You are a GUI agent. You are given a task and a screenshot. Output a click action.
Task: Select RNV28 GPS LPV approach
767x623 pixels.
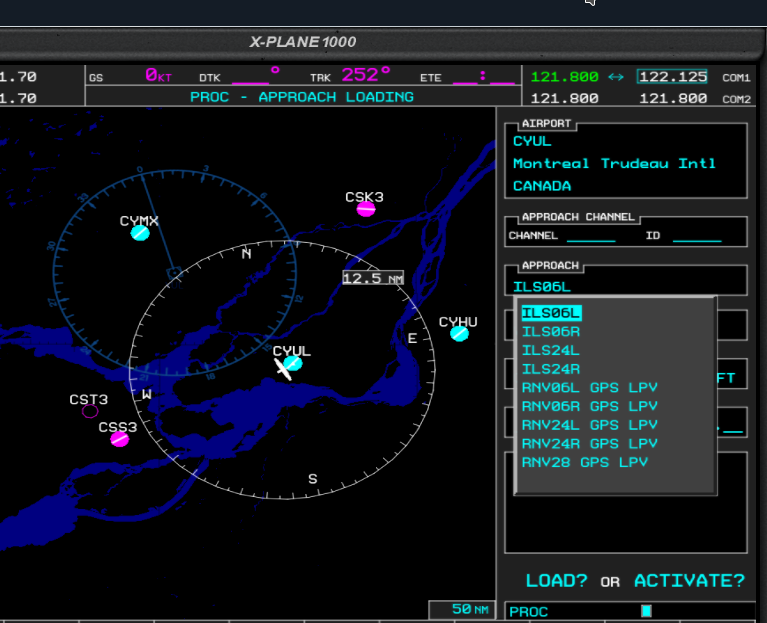pyautogui.click(x=585, y=462)
